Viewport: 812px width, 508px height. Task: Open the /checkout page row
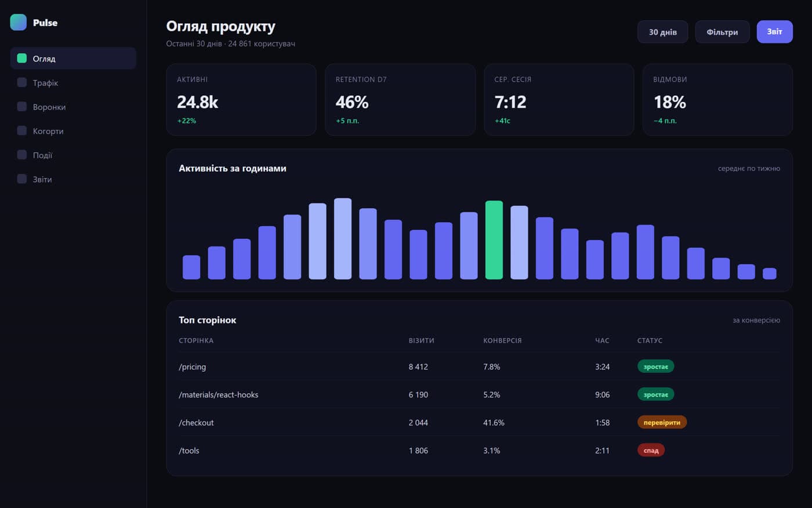479,422
